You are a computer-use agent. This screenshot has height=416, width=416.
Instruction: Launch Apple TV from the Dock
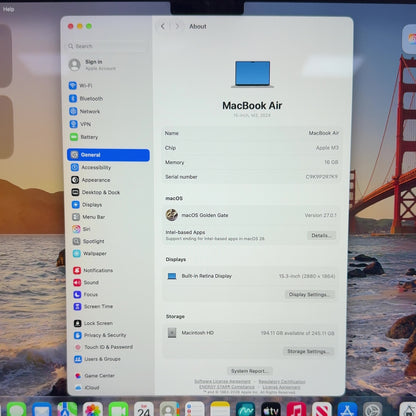pos(271,410)
